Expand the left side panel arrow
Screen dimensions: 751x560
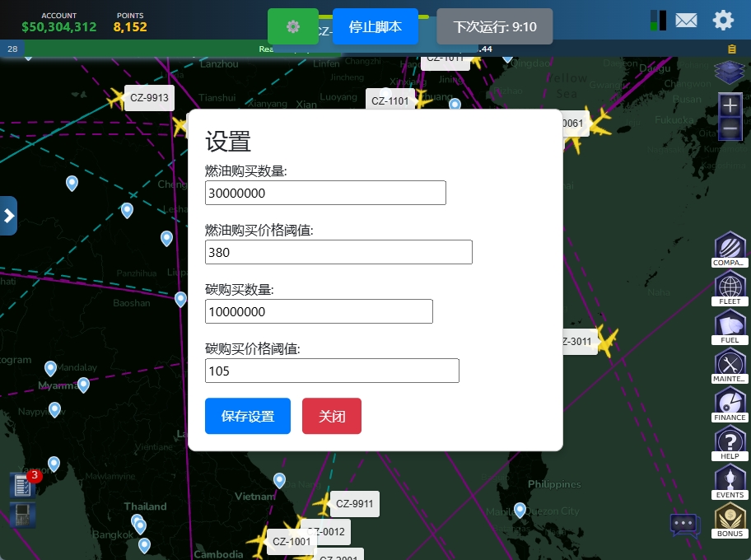click(8, 216)
